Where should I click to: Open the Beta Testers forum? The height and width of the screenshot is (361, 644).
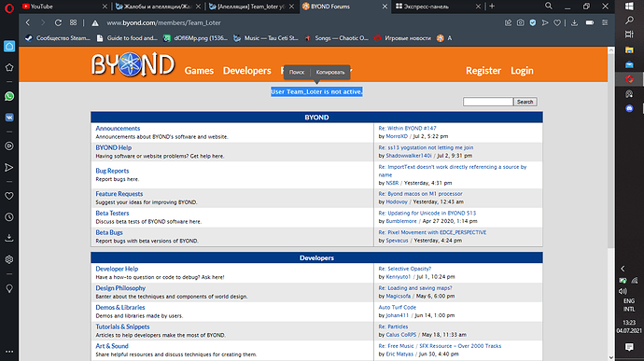coord(112,214)
